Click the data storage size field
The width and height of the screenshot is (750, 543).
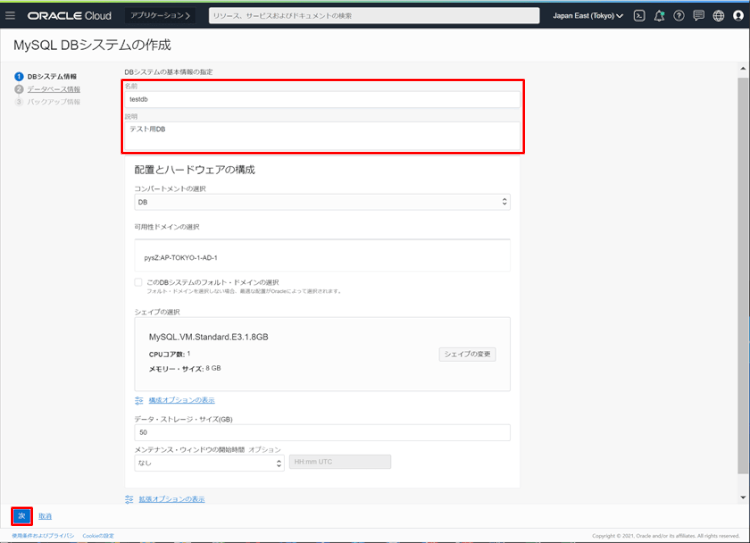(322, 432)
